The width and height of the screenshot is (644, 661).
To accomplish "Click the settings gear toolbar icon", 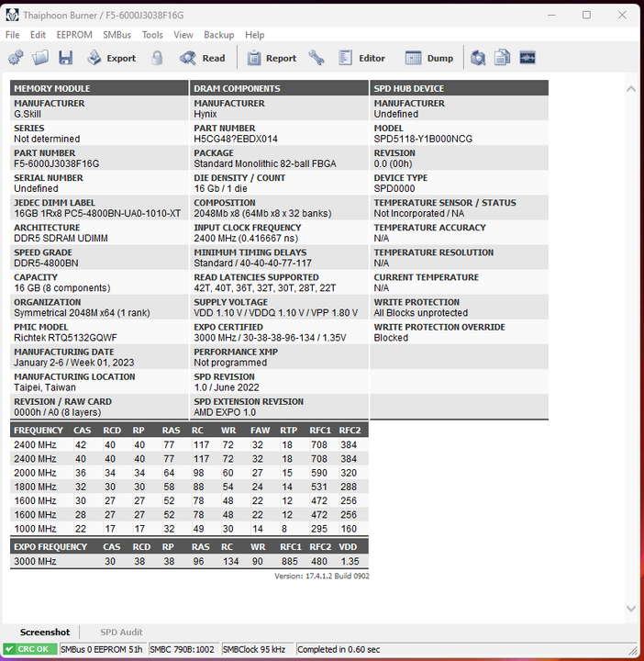I will point(16,58).
